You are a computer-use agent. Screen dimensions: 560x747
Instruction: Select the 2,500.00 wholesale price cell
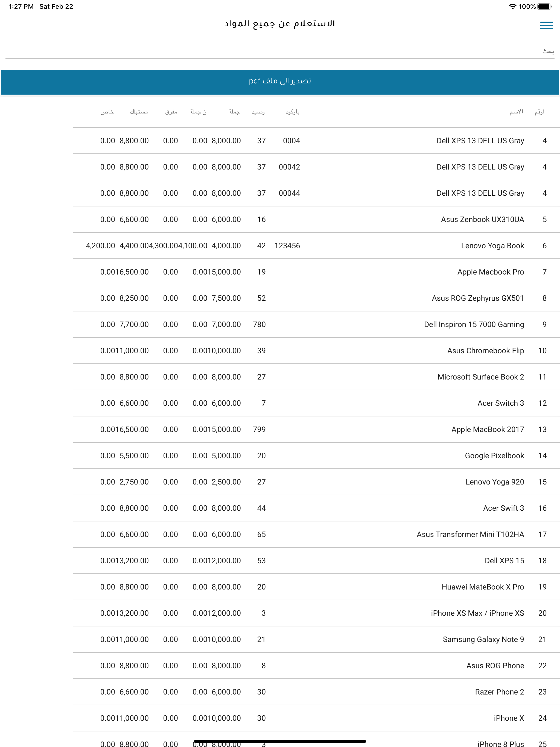[x=226, y=482]
